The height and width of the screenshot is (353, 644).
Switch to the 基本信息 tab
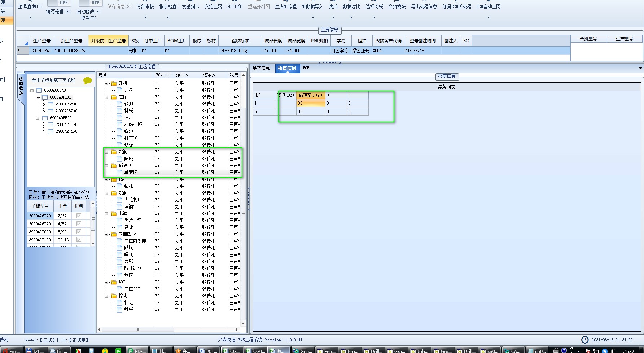pos(261,68)
